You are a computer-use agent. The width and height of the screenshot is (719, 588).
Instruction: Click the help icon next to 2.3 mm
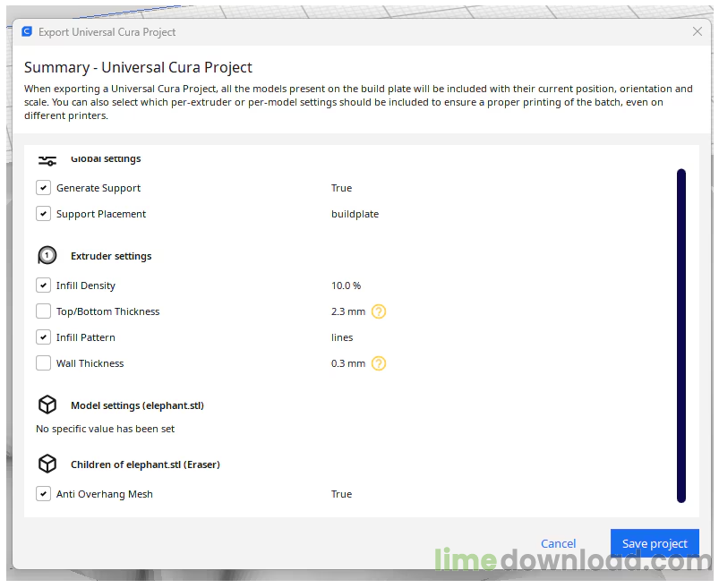click(379, 311)
